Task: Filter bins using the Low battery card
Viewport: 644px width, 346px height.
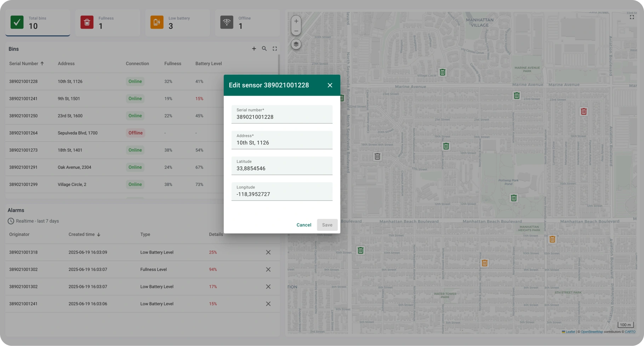Action: (177, 23)
